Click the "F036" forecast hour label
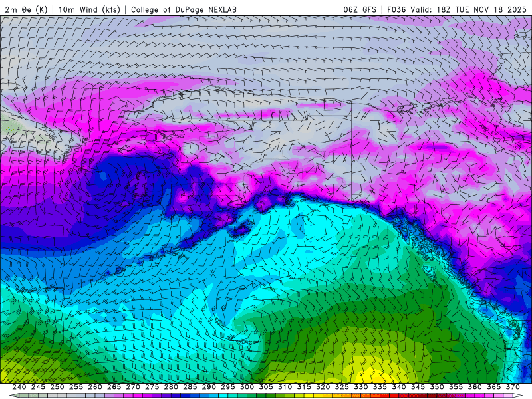 396,9
